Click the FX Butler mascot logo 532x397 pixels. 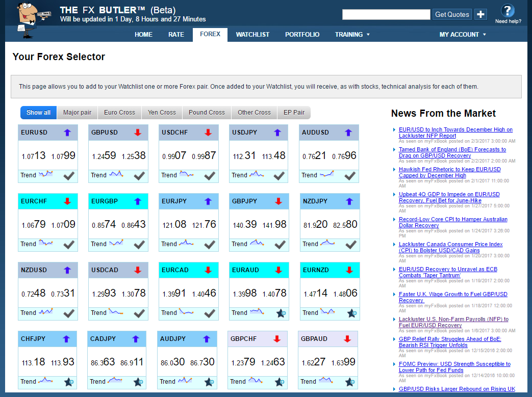point(33,20)
